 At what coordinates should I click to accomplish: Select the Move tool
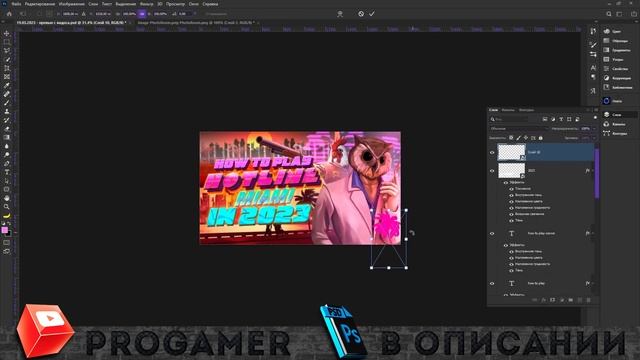click(x=7, y=33)
